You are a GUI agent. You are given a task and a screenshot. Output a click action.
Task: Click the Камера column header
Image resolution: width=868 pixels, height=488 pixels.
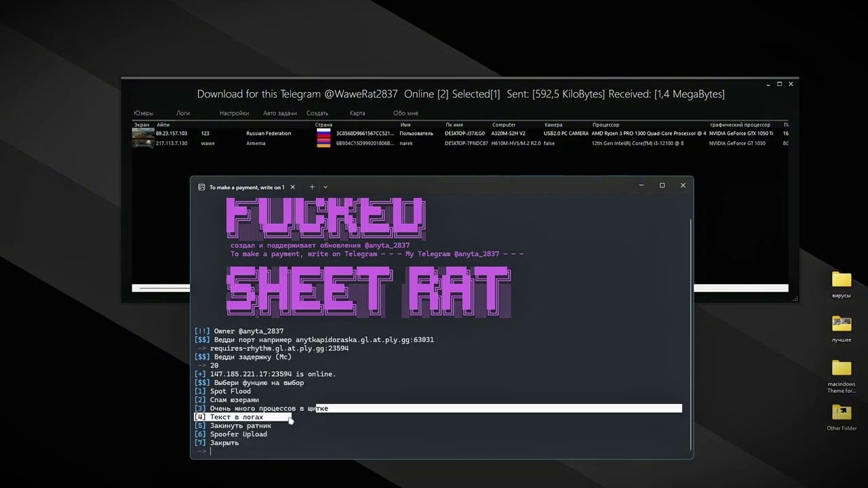pyautogui.click(x=553, y=125)
